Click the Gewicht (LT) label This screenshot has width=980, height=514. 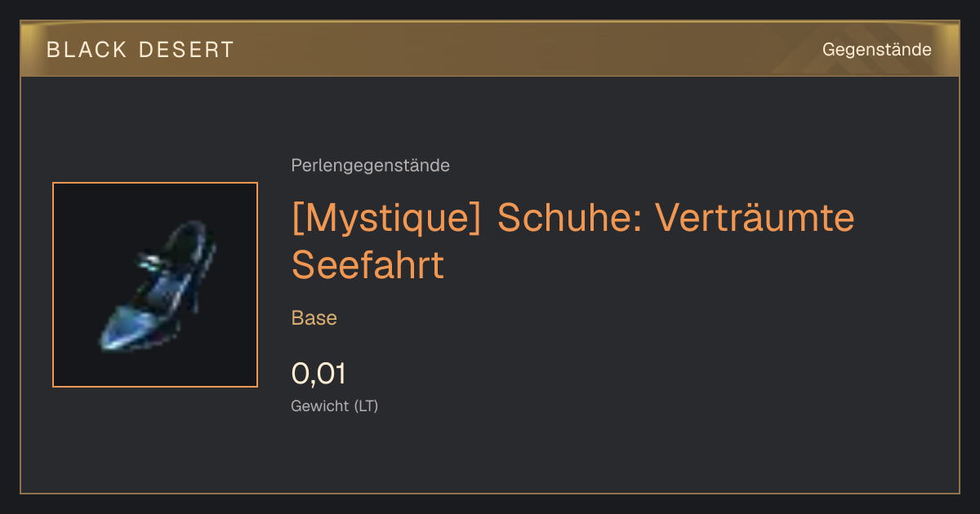click(335, 405)
